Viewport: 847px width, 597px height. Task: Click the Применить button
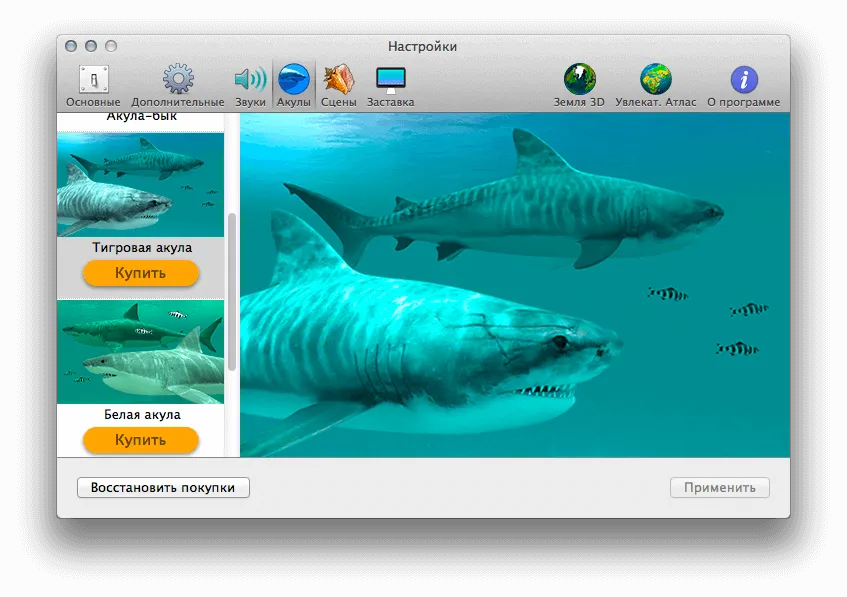click(720, 487)
